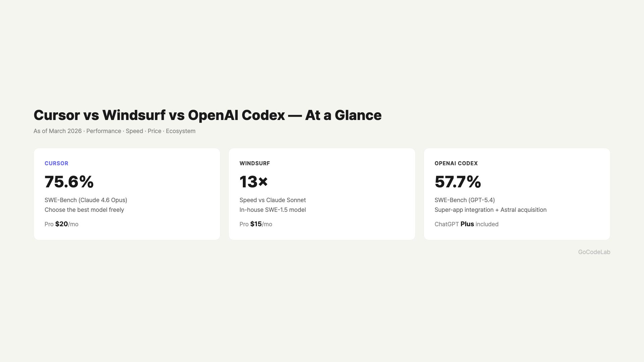Screen dimensions: 644x362
Task: Click "Performance" in the subtitle line
Action: [x=104, y=131]
